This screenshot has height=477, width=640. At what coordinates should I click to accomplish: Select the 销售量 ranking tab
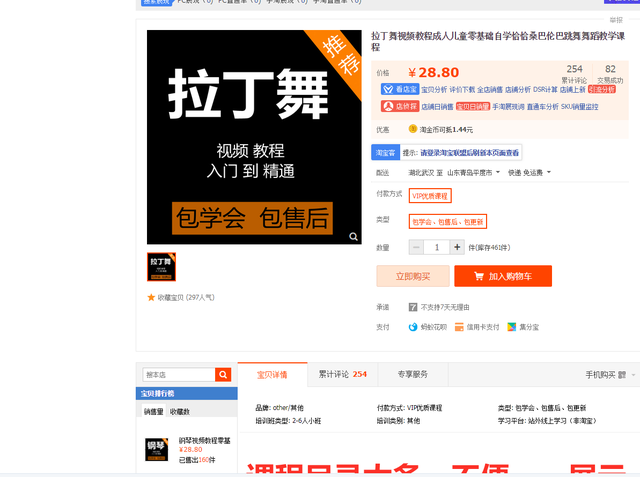[x=153, y=411]
